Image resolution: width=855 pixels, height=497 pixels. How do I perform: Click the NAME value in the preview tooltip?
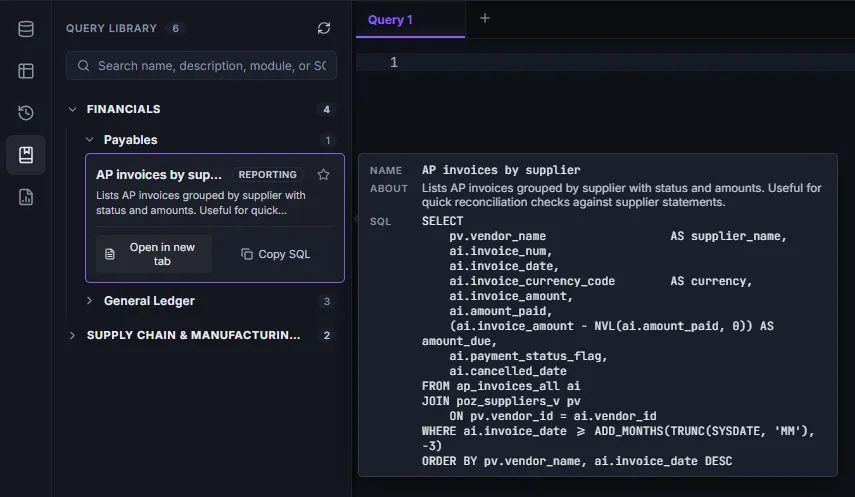(501, 170)
